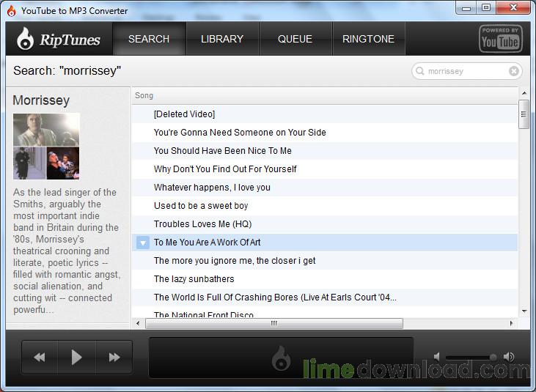Switch to the LIBRARY tab
The image size is (536, 392).
tap(222, 39)
